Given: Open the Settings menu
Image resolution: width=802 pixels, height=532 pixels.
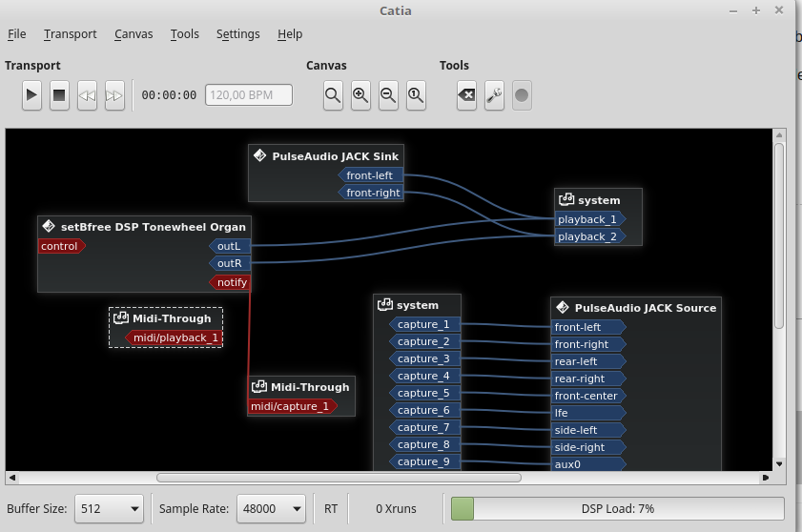Looking at the screenshot, I should [237, 34].
